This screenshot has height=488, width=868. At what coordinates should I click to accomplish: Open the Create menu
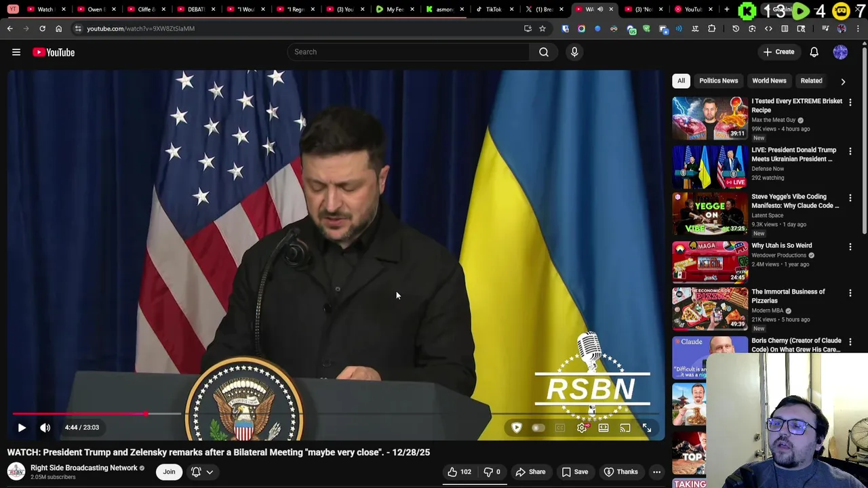point(778,52)
